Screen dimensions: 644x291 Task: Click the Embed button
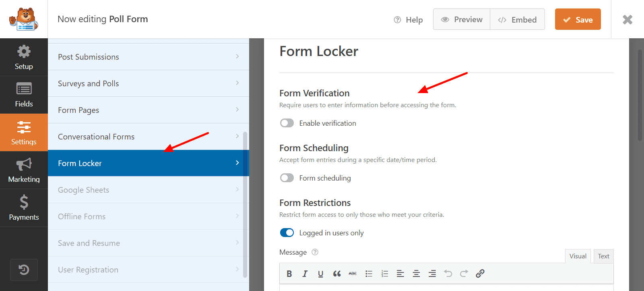click(x=517, y=19)
